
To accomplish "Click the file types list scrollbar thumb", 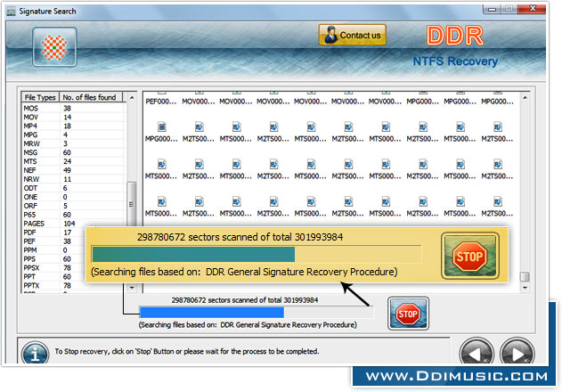I will (x=132, y=204).
